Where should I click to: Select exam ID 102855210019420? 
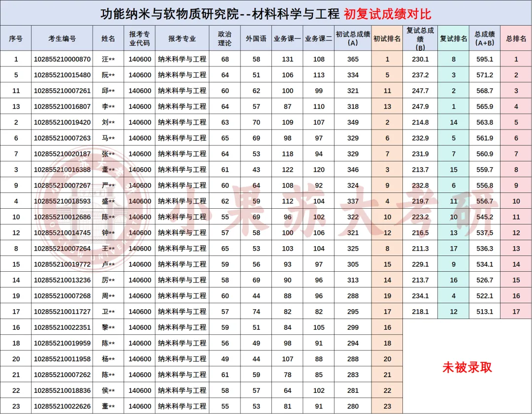click(x=62, y=122)
